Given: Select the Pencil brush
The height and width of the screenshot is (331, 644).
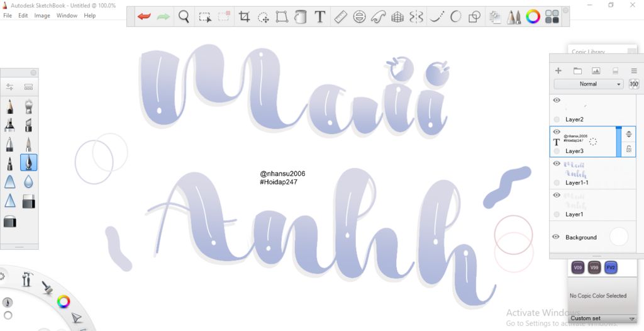Looking at the screenshot, I should 9,106.
